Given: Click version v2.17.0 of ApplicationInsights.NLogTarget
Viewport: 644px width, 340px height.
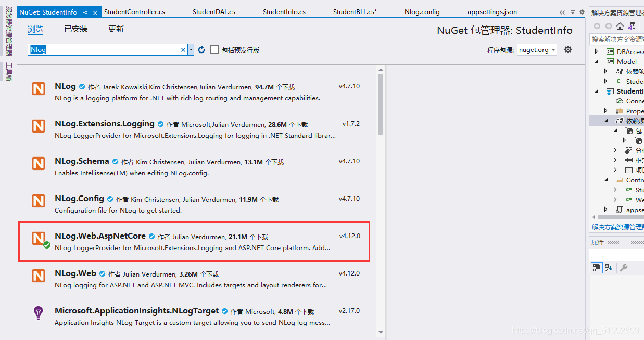Looking at the screenshot, I should coord(349,311).
